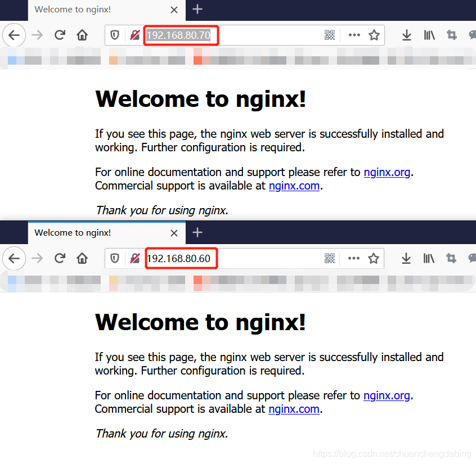This screenshot has width=476, height=464.
Task: Click 'Thank you for using nginx.' on 192.168.80.70 page
Action: point(162,210)
